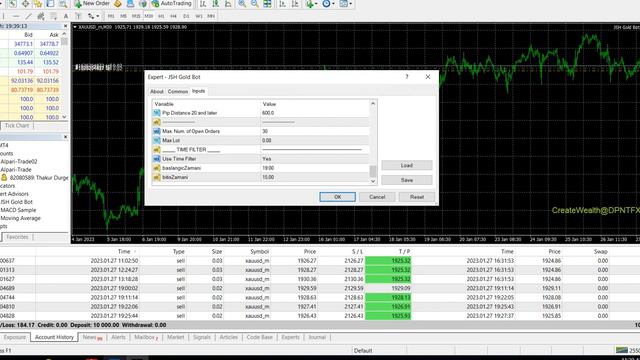Close the Navigator panel
Viewport: 640px width, 360px height.
point(65,137)
